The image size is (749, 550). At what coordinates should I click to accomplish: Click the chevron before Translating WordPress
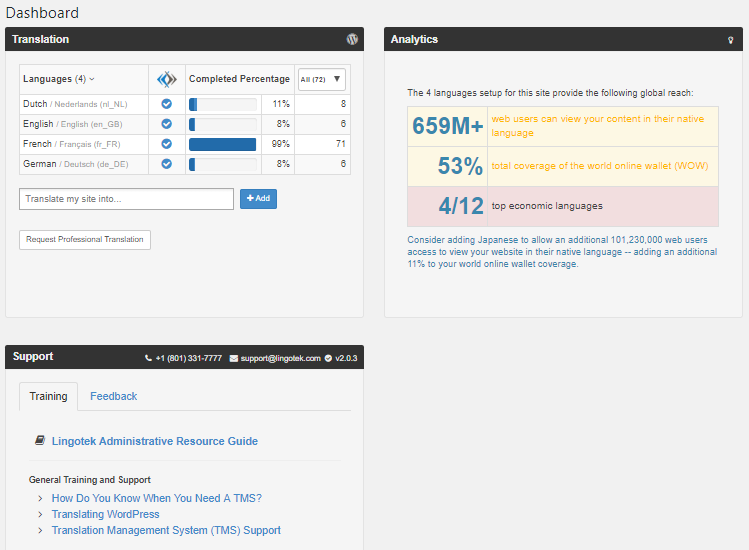coord(40,514)
